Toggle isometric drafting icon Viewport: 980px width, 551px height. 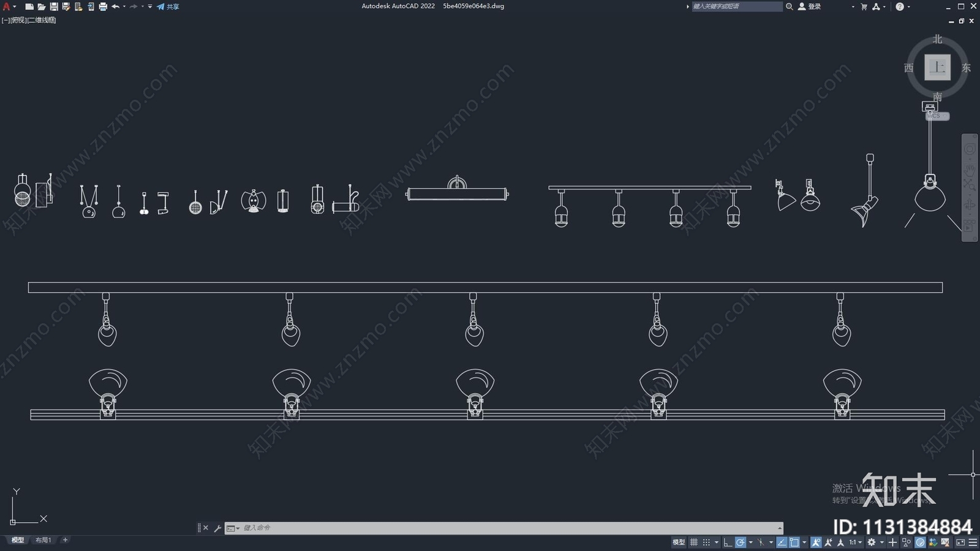[x=761, y=542]
